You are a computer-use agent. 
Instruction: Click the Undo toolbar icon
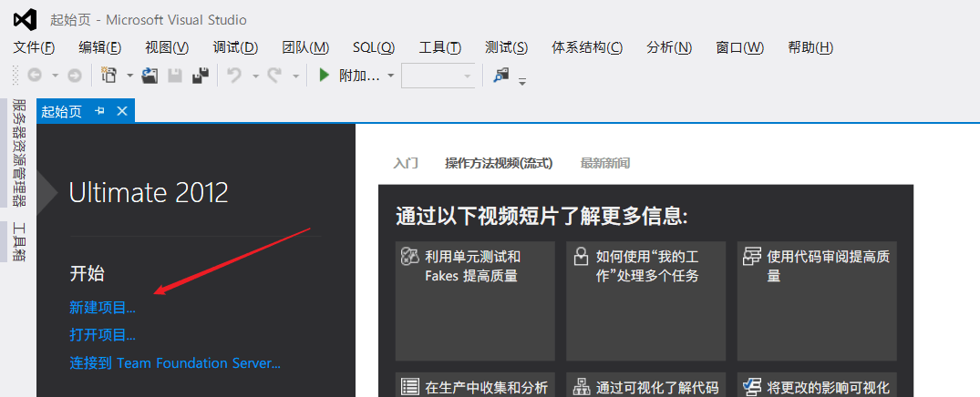click(234, 76)
